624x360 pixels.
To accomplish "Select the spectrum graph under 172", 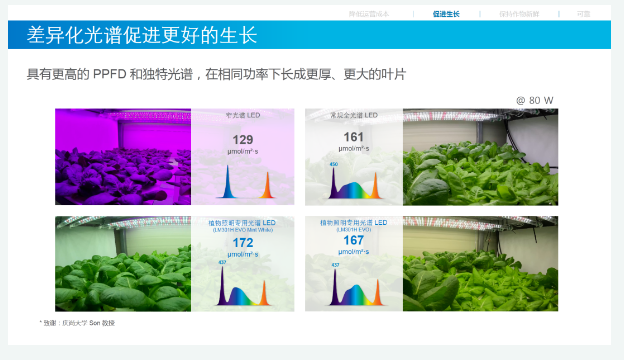I will click(x=244, y=284).
